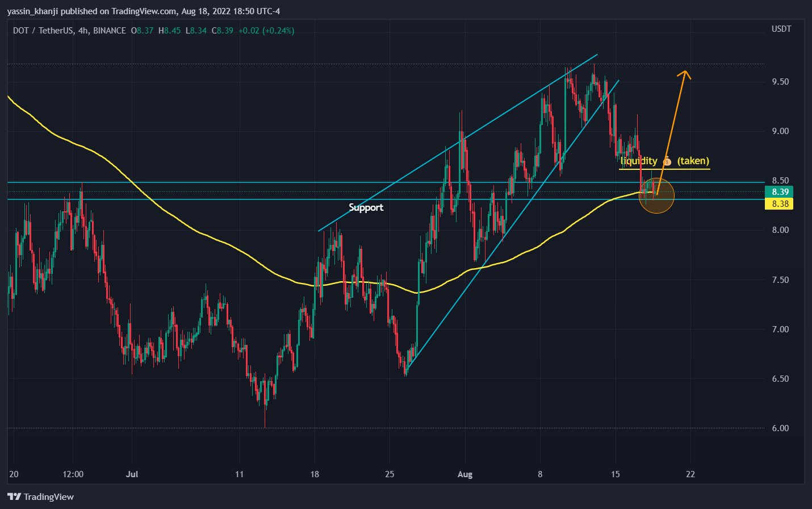Click the TradingView logo at bottom left
This screenshot has width=812, height=509.
click(x=40, y=497)
